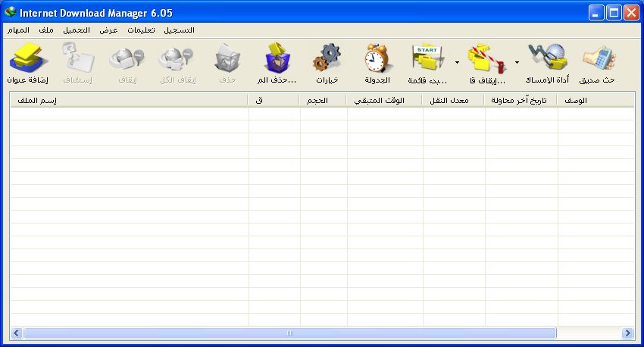Click the horizontal scrollbar thumb
This screenshot has height=347, width=644.
pos(290,333)
